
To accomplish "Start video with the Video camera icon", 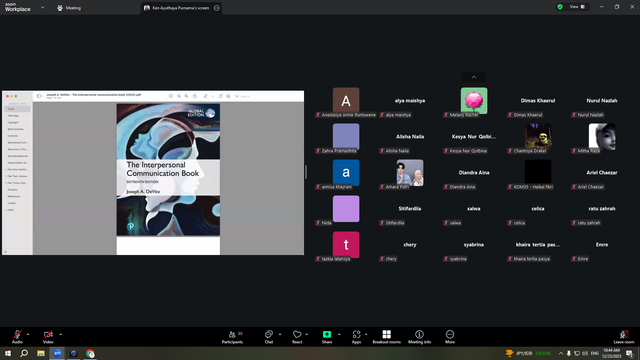I will (x=48, y=334).
